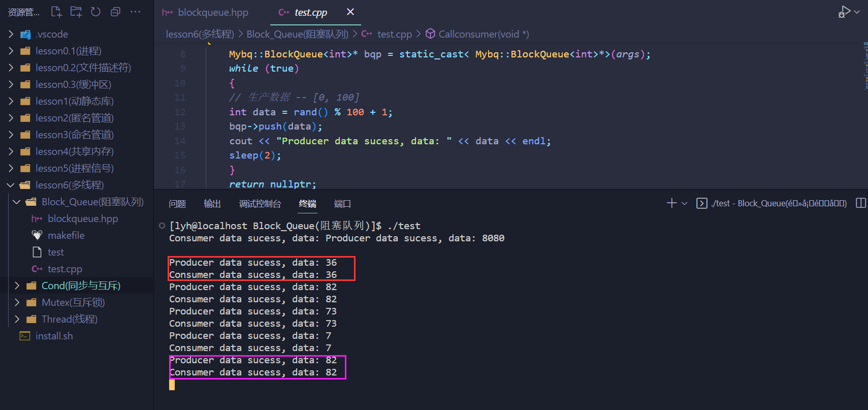Open the 输出 (Output) panel tab
This screenshot has height=410, width=868.
coord(212,204)
